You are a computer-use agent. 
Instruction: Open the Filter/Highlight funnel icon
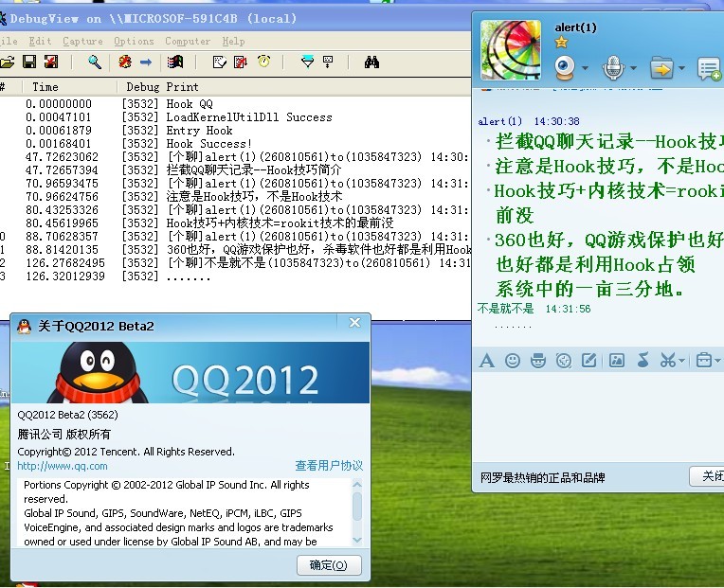point(307,62)
